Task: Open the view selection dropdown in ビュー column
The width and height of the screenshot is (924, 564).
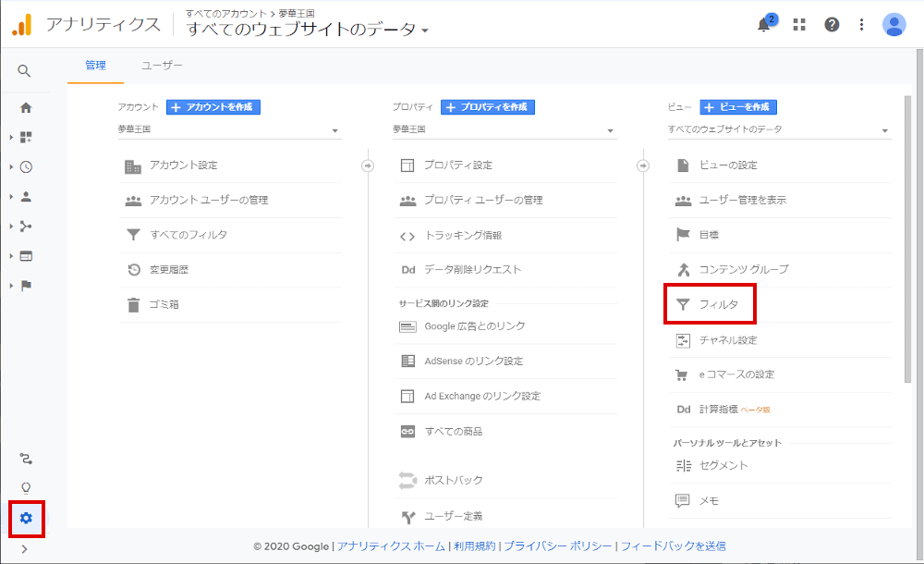Action: click(x=779, y=129)
